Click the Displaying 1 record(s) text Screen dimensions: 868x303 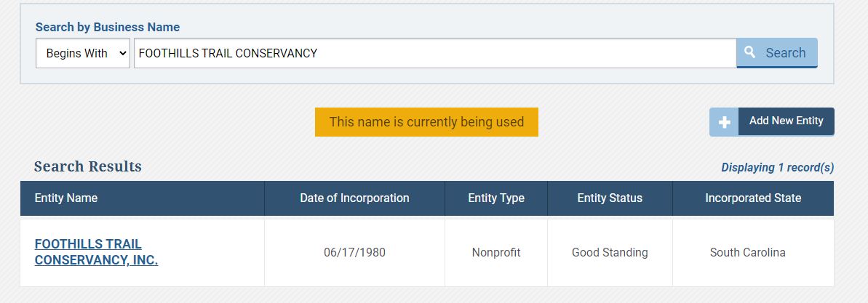pyautogui.click(x=777, y=167)
